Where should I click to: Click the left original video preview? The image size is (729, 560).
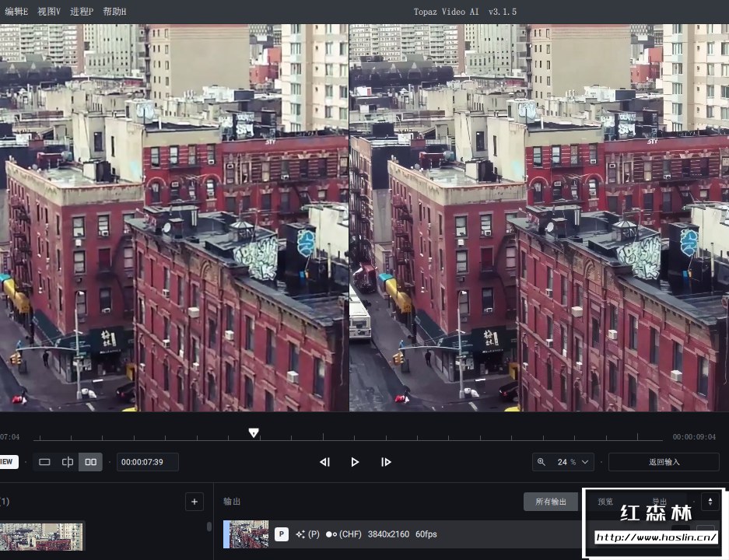click(x=173, y=218)
